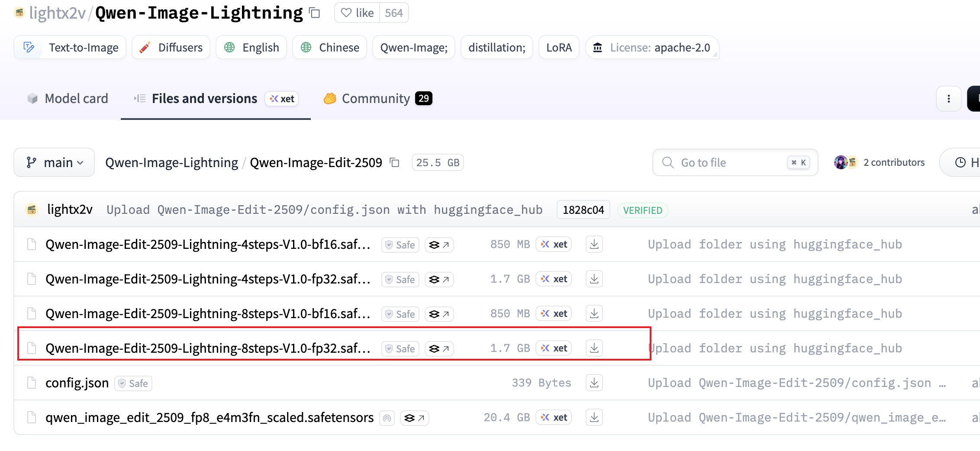Open commit hash 1828c04

(583, 210)
